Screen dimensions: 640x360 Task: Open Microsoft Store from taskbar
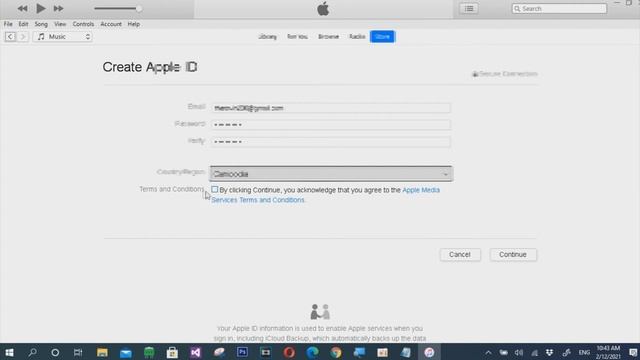[172, 352]
